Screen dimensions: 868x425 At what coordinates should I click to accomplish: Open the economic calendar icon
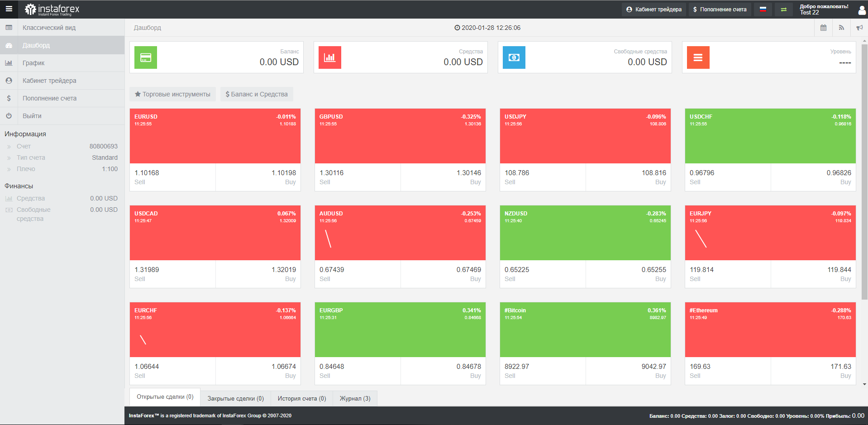[823, 28]
